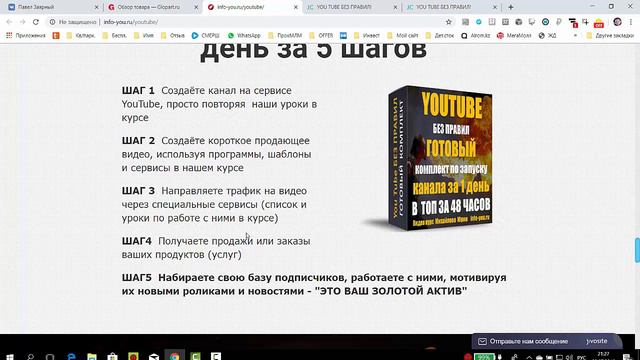Click the 'jivosite' label in chat widget
This screenshot has height=360, width=640.
(597, 341)
